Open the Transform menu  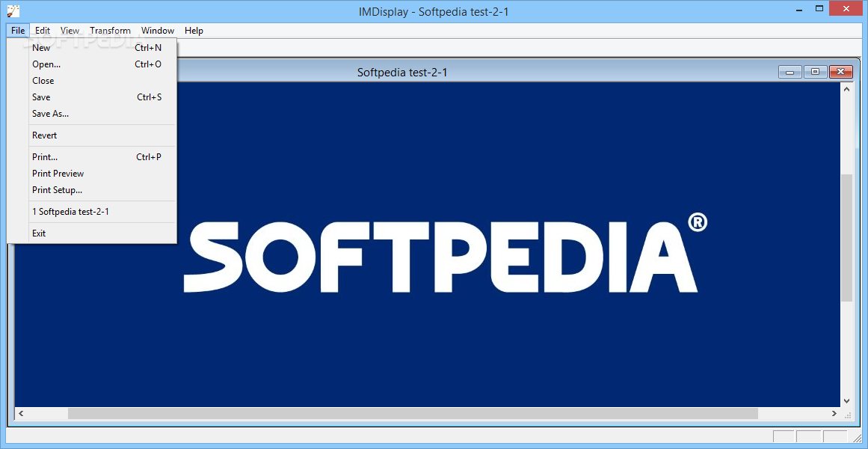pyautogui.click(x=110, y=31)
